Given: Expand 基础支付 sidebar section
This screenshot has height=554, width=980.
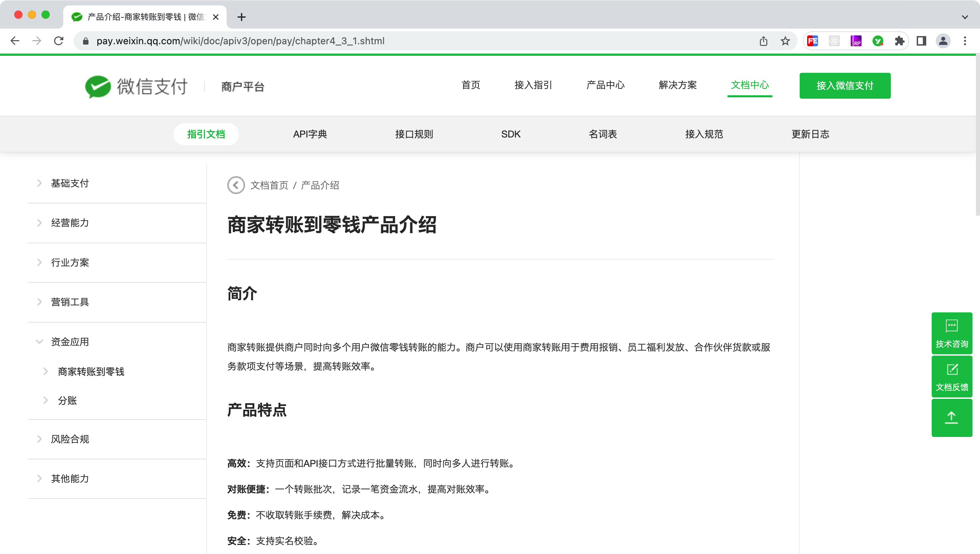Looking at the screenshot, I should pyautogui.click(x=70, y=183).
